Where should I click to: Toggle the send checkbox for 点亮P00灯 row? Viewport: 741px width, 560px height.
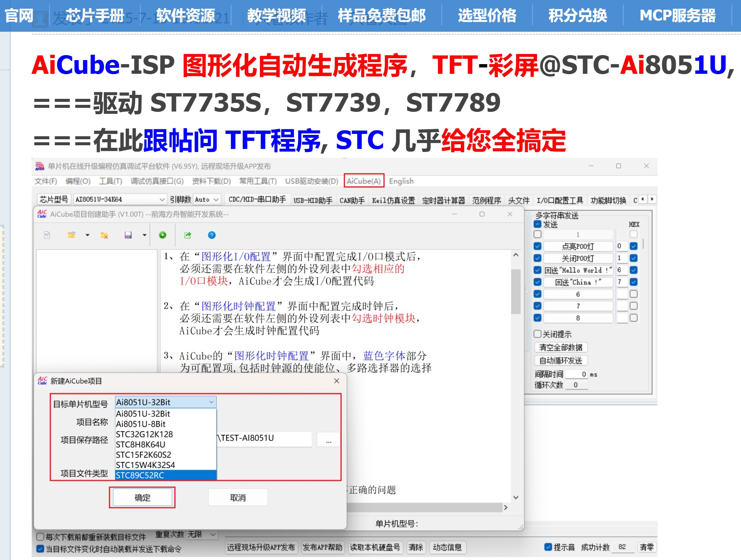(538, 246)
